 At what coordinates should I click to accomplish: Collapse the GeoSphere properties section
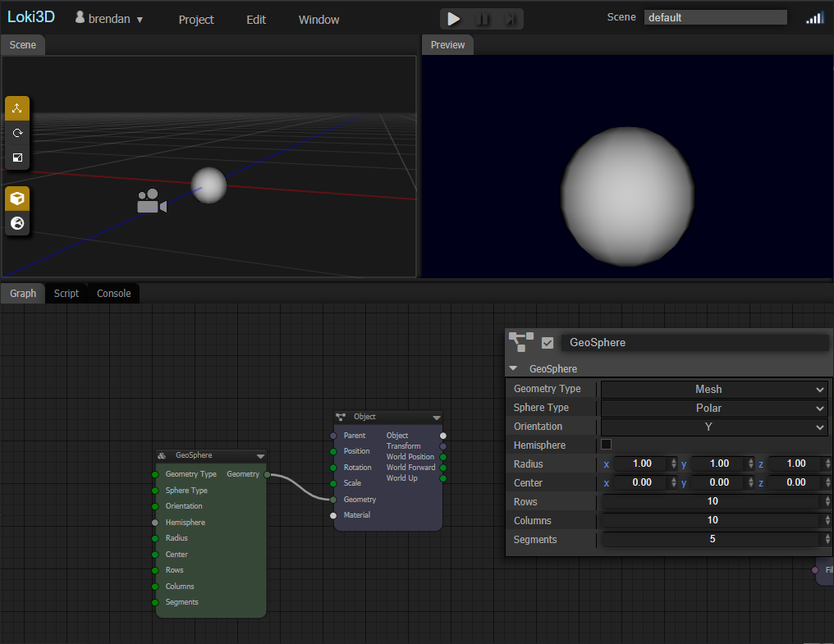point(513,368)
